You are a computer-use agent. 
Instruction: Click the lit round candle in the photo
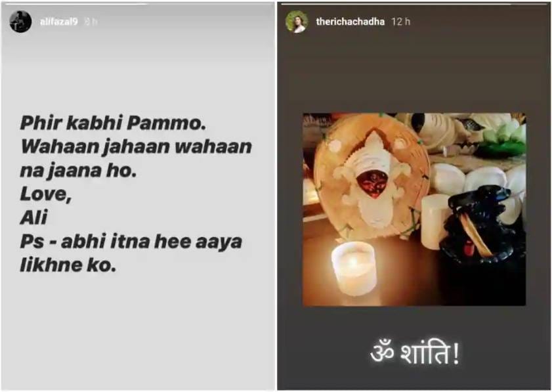click(x=354, y=269)
